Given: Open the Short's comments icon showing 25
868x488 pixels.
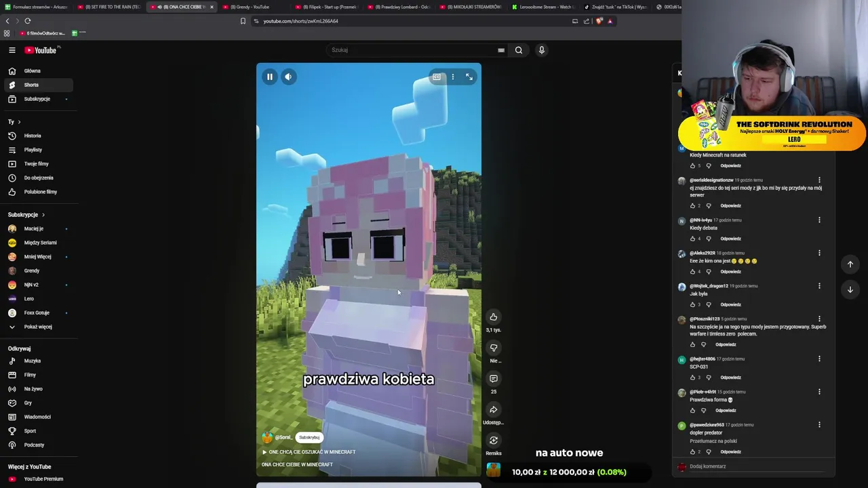Looking at the screenshot, I should [x=494, y=379].
